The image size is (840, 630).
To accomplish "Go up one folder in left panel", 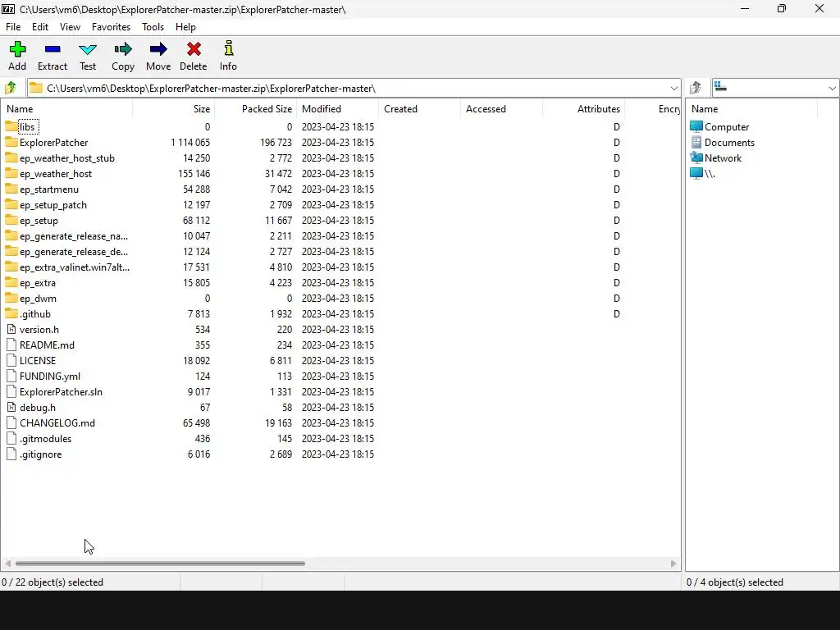I will tap(11, 88).
